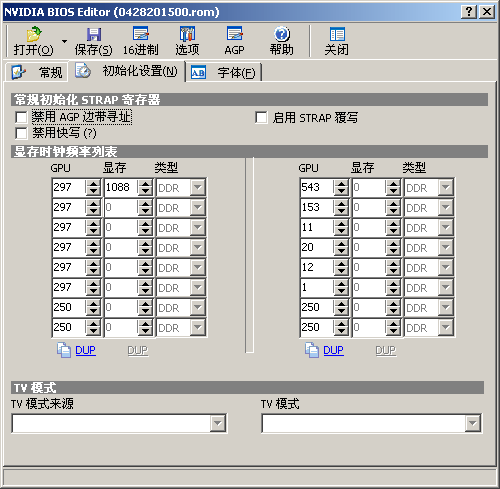
Task: Click the blue DUP link under the right GPU column
Action: pos(333,350)
